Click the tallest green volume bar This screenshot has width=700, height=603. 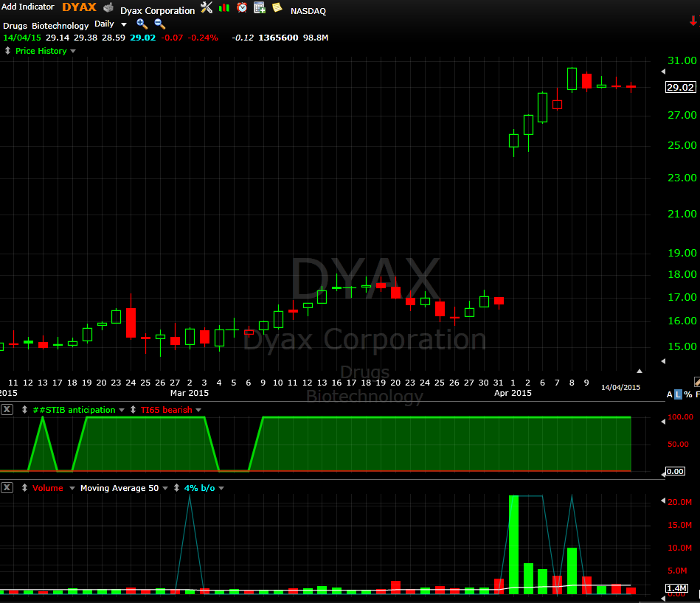point(514,545)
